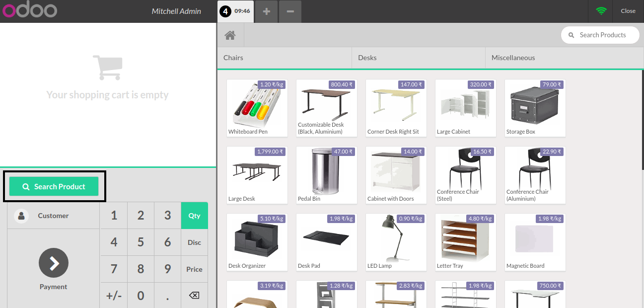Add Whiteboard Pen to the cart
644x308 pixels.
point(257,108)
